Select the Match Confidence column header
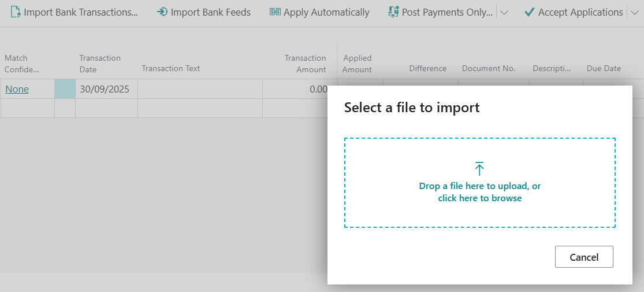This screenshot has width=644, height=292. 22,64
